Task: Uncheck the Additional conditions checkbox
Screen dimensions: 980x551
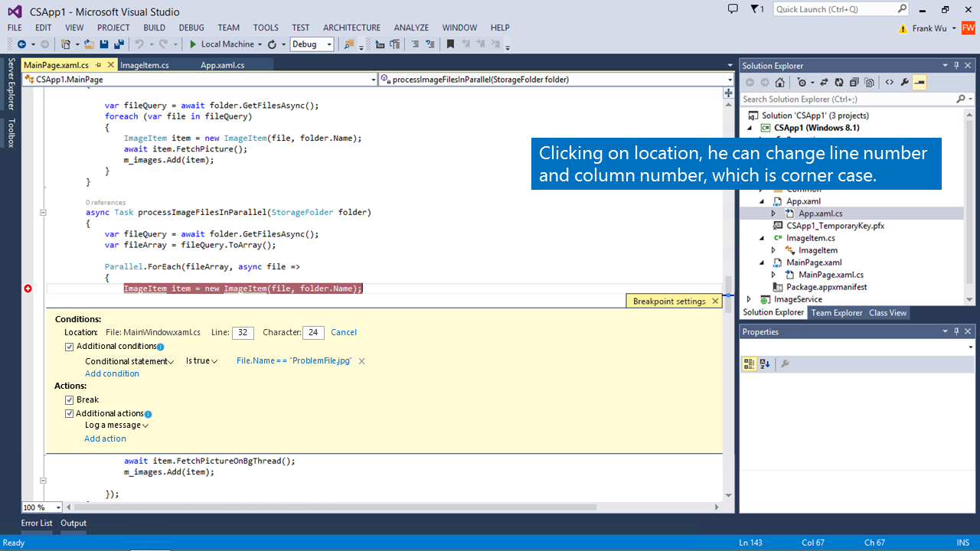Action: pyautogui.click(x=70, y=347)
